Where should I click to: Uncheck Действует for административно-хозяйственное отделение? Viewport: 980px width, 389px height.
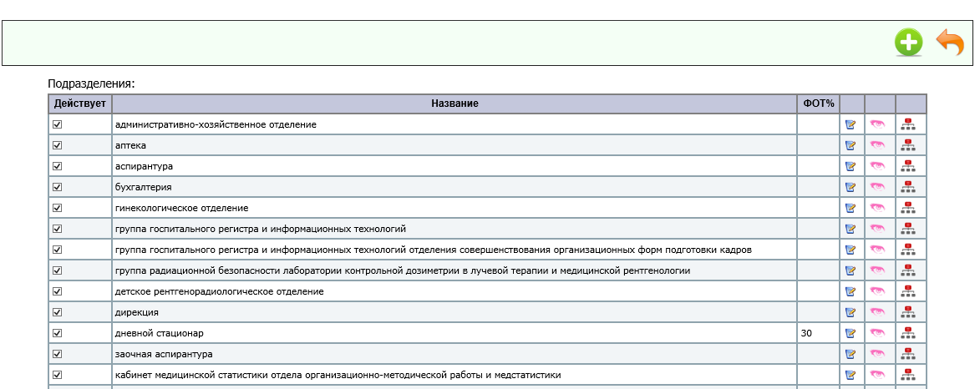tap(58, 124)
